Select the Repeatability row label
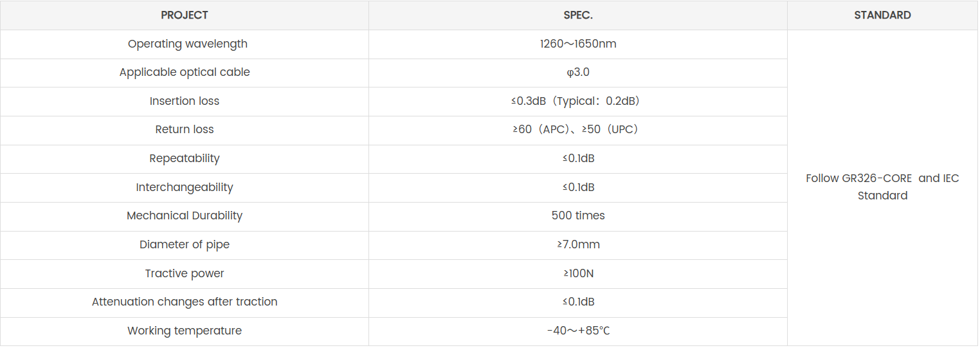Viewport: 980px width, 348px height. tap(185, 158)
